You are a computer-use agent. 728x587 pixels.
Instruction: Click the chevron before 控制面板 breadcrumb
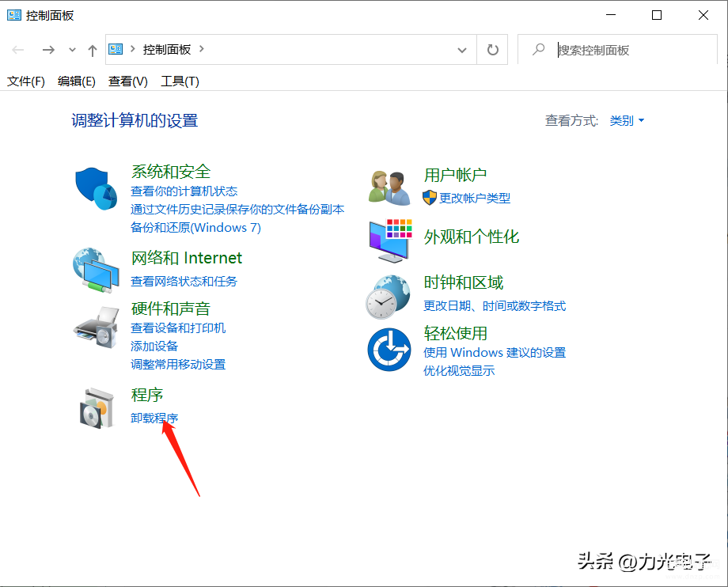point(133,49)
